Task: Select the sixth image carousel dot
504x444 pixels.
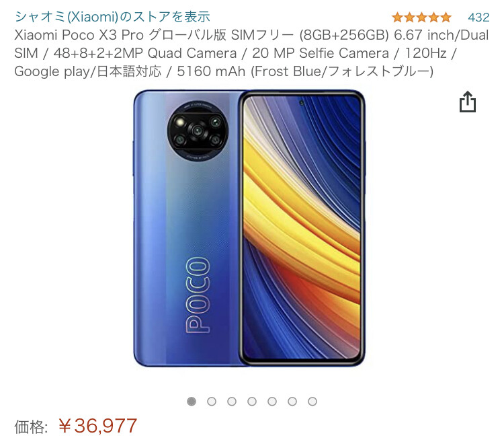Action: click(292, 402)
